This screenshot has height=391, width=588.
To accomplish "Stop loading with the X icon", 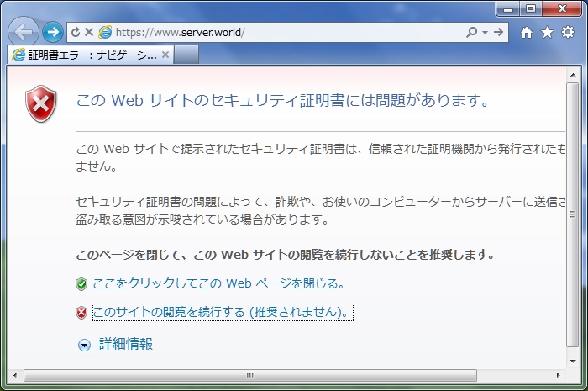I will tap(89, 32).
